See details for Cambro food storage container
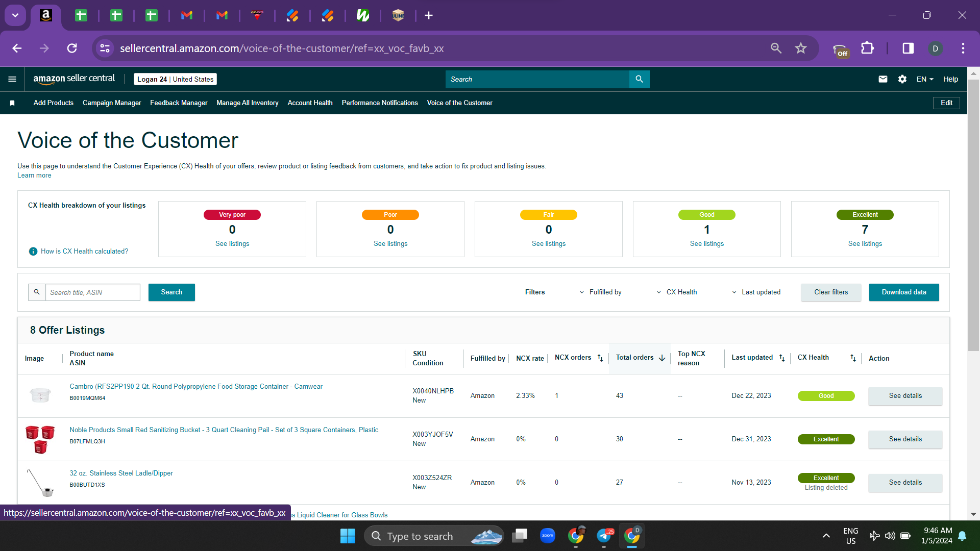This screenshot has width=980, height=551. point(905,396)
